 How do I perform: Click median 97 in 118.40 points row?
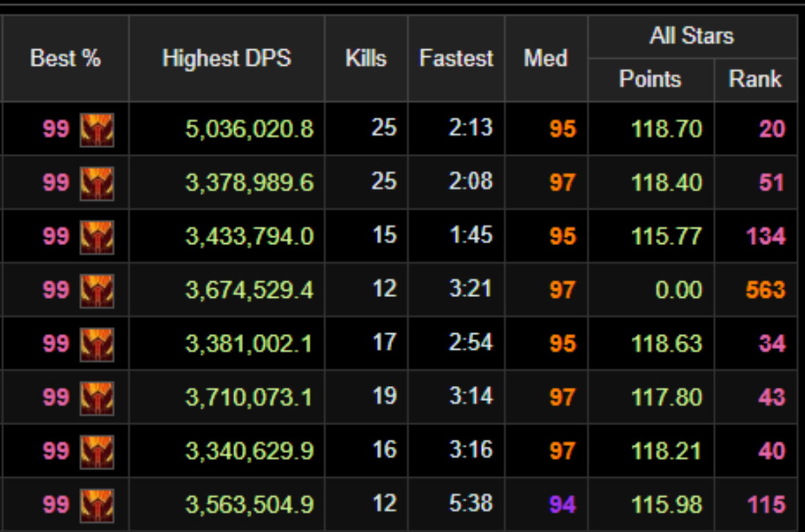pyautogui.click(x=563, y=183)
